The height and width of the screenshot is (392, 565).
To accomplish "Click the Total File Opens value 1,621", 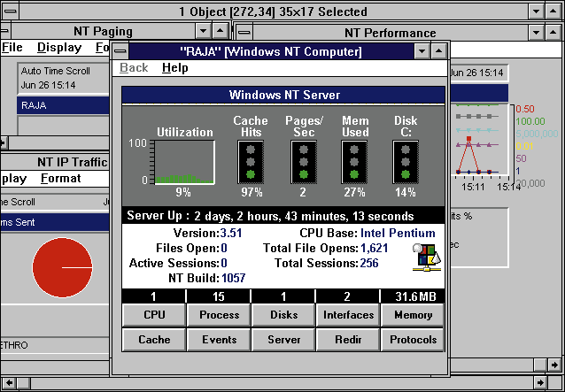I will [374, 248].
